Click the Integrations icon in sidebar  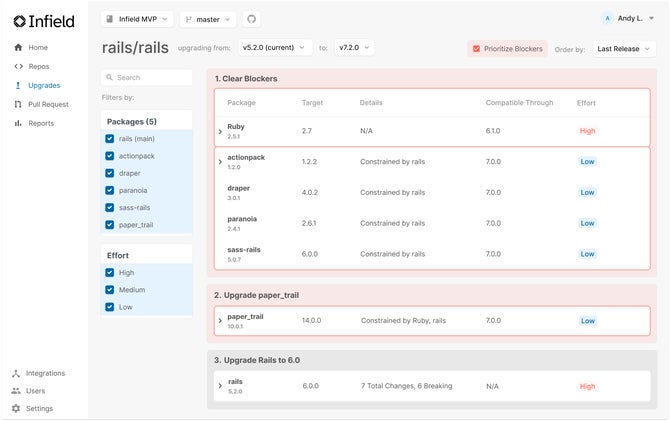(x=16, y=374)
